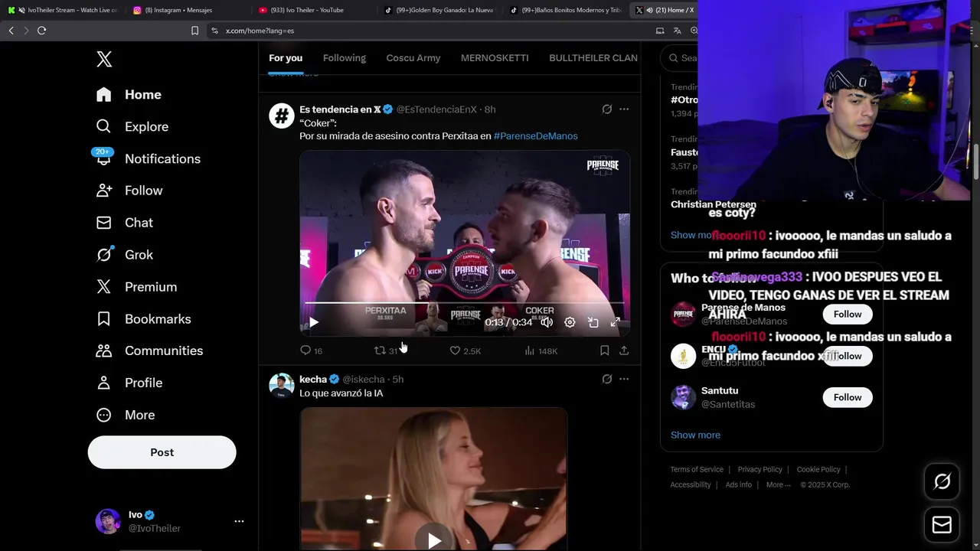Switch to the Instagram Mensajes browser tab
The width and height of the screenshot is (980, 551).
[180, 10]
